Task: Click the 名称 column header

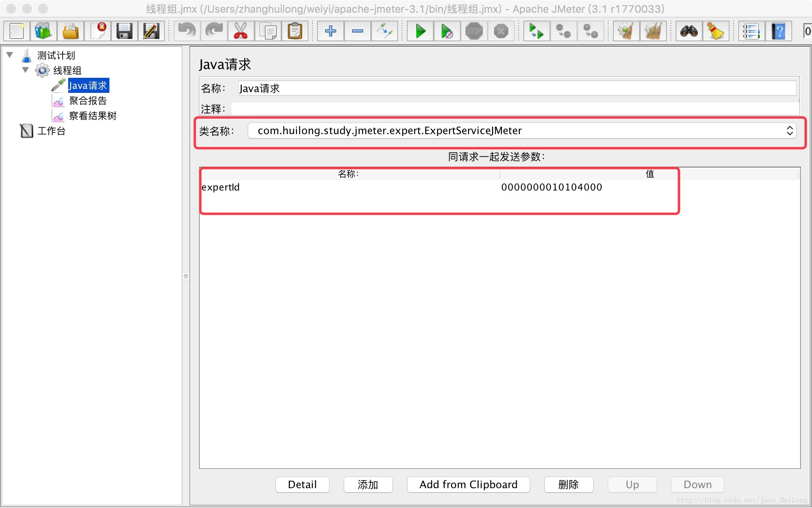Action: click(x=350, y=174)
